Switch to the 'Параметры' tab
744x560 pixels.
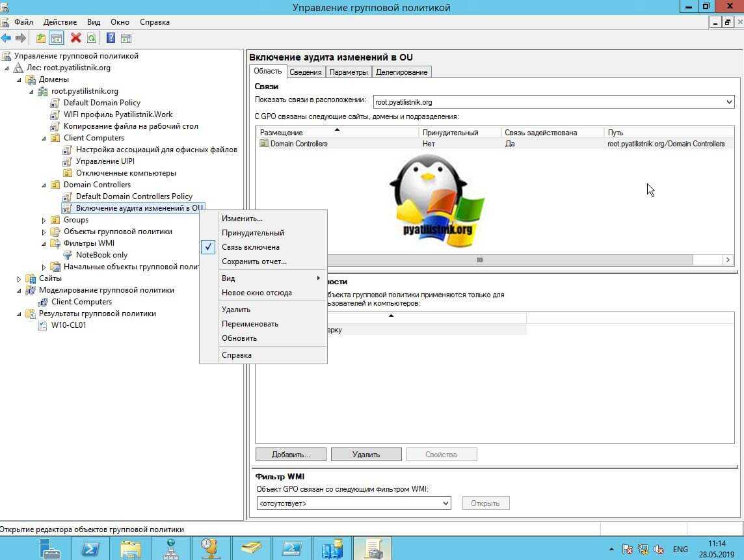pyautogui.click(x=348, y=72)
